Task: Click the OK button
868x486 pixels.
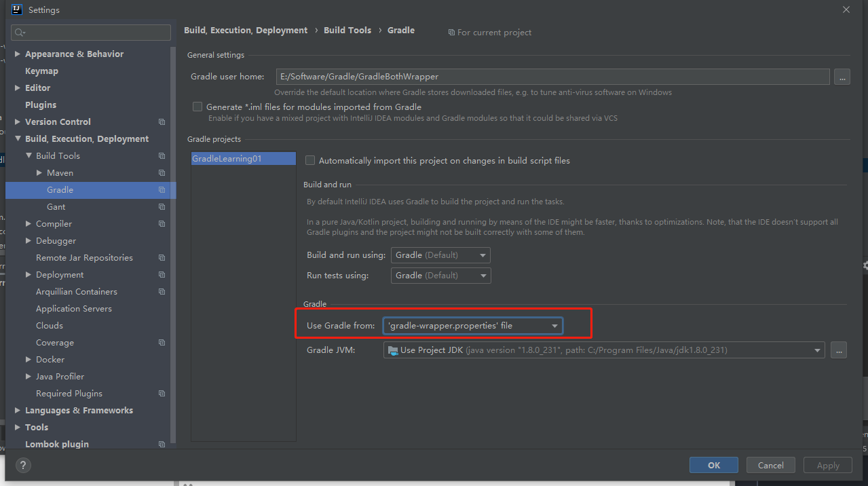Action: point(714,465)
